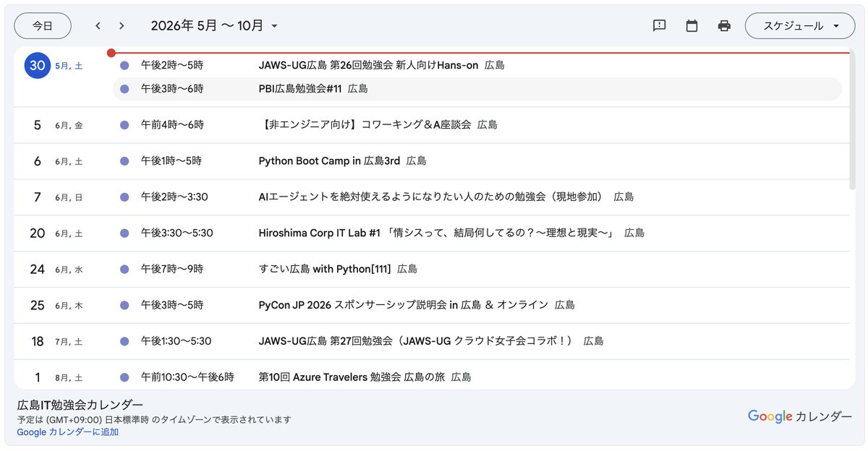Open the calendar date picker icon
The width and height of the screenshot is (868, 451).
click(x=692, y=26)
